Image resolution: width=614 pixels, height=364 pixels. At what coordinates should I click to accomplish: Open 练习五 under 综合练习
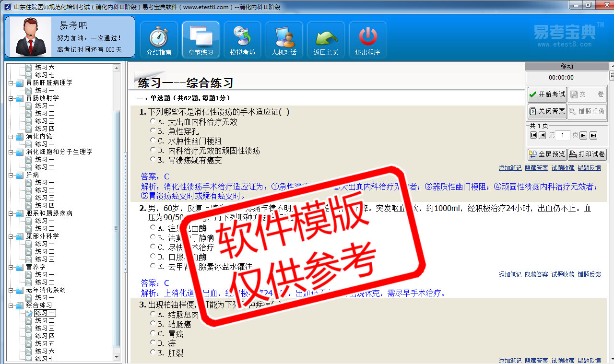[45, 343]
